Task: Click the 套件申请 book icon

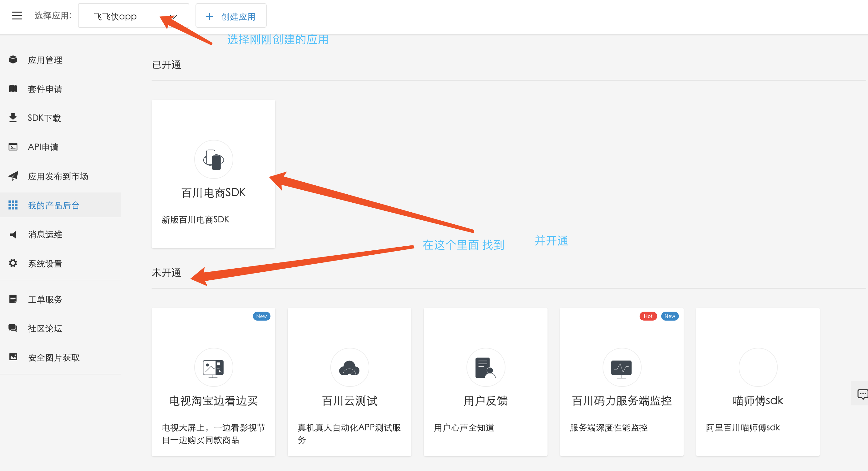Action: 13,89
